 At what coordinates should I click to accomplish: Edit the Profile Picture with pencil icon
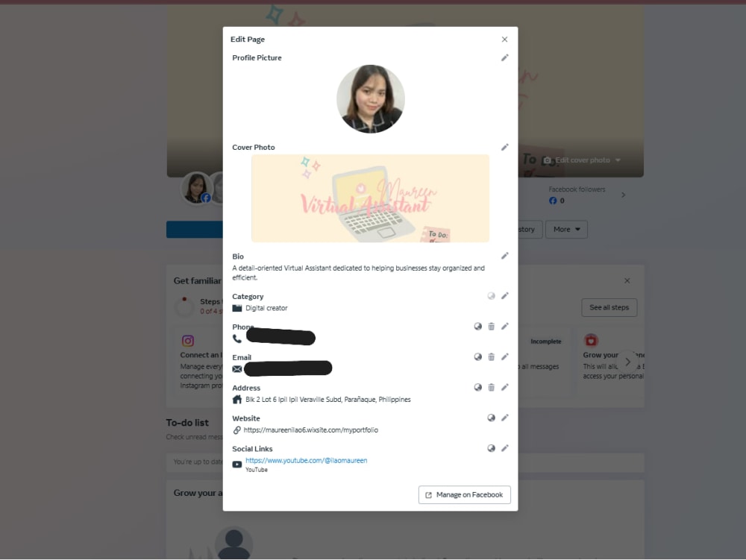(x=505, y=57)
